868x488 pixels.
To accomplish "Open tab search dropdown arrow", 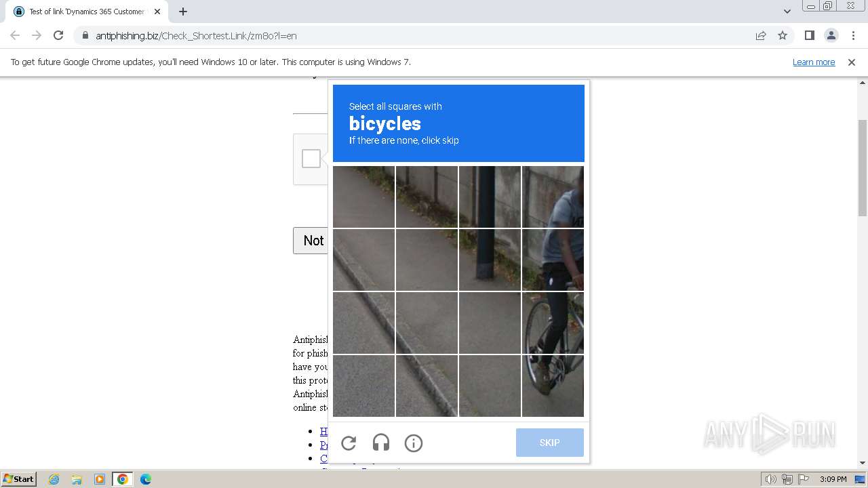I will (787, 12).
